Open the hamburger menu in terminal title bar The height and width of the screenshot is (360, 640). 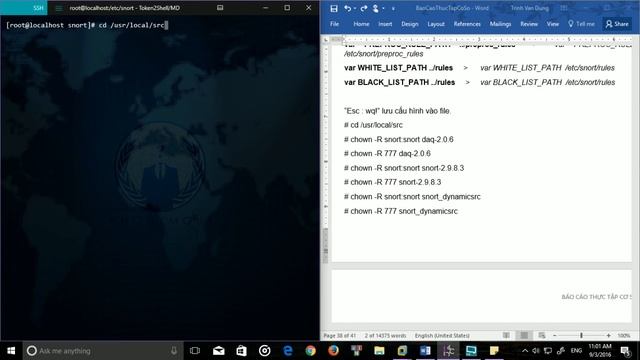[59, 8]
